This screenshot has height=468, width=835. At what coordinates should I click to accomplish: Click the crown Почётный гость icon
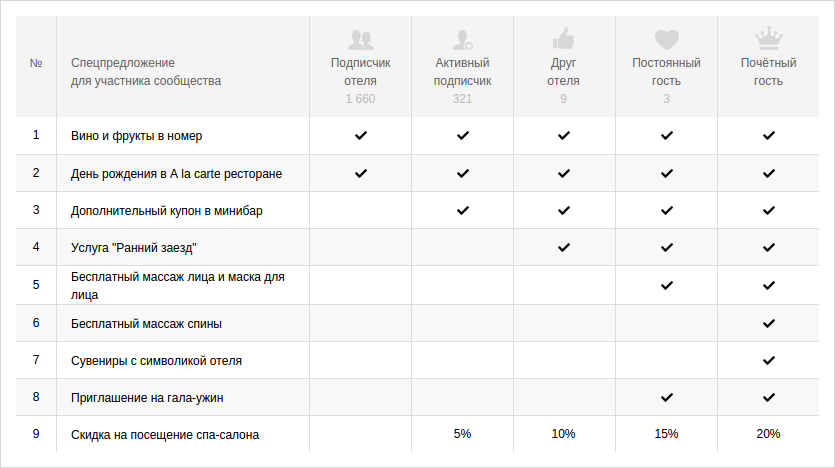768,38
